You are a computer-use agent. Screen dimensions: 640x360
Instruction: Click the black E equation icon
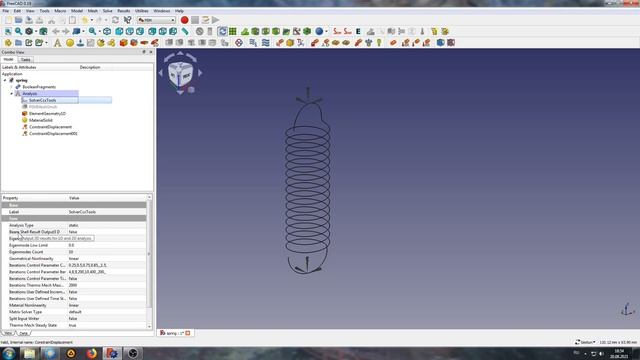pyautogui.click(x=358, y=31)
